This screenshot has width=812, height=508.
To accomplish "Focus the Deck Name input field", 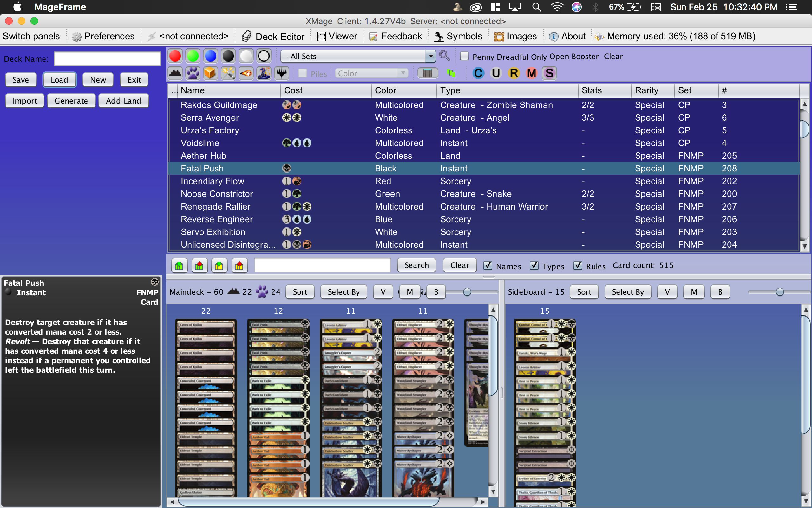I will 108,59.
